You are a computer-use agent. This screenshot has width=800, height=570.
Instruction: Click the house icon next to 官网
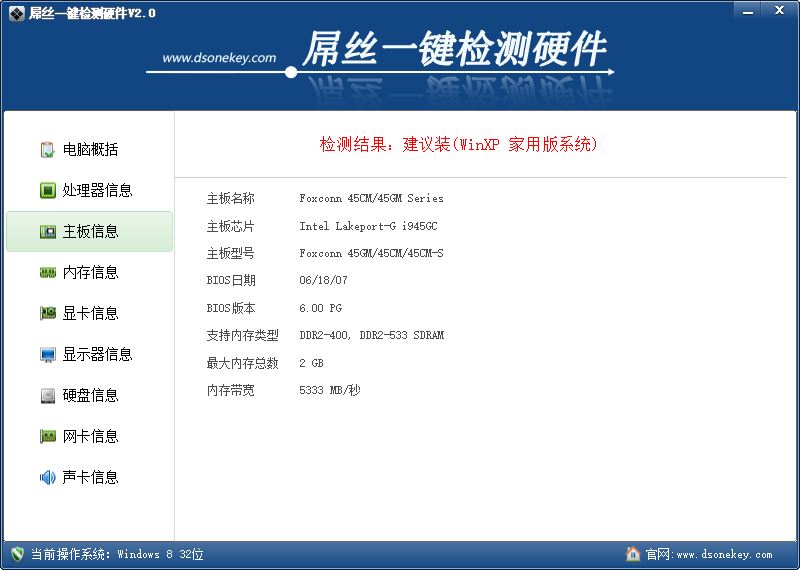(x=633, y=554)
